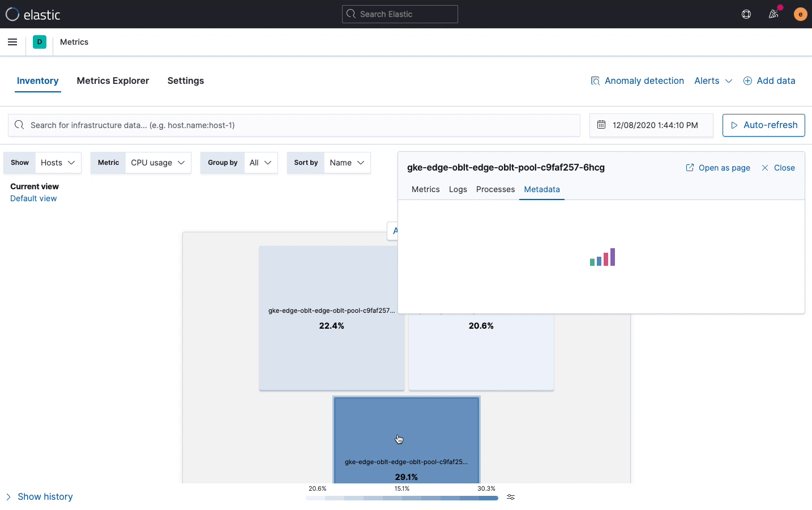The width and height of the screenshot is (812, 510).
Task: Open user account menu avatar 'e'
Action: pos(800,14)
